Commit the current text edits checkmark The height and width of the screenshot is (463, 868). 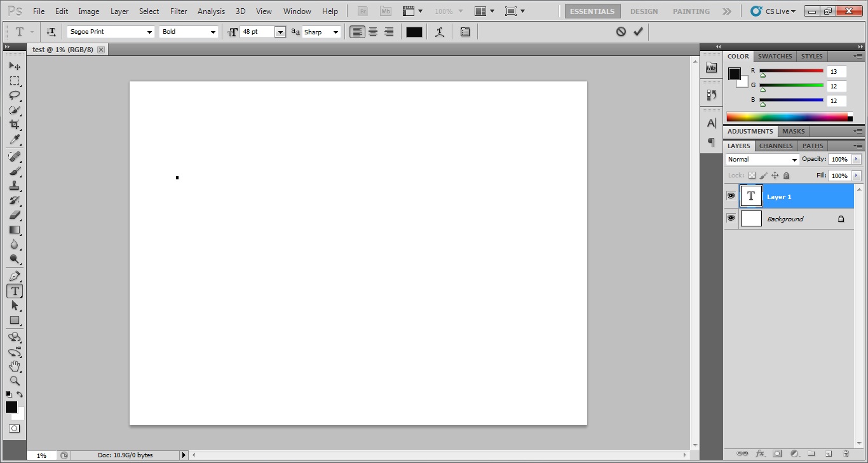638,31
